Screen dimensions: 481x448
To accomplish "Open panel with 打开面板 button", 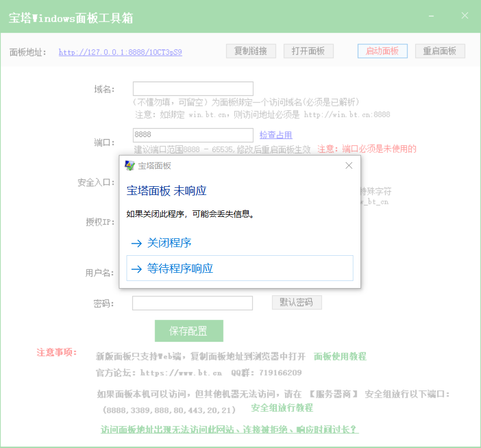I will (x=308, y=51).
